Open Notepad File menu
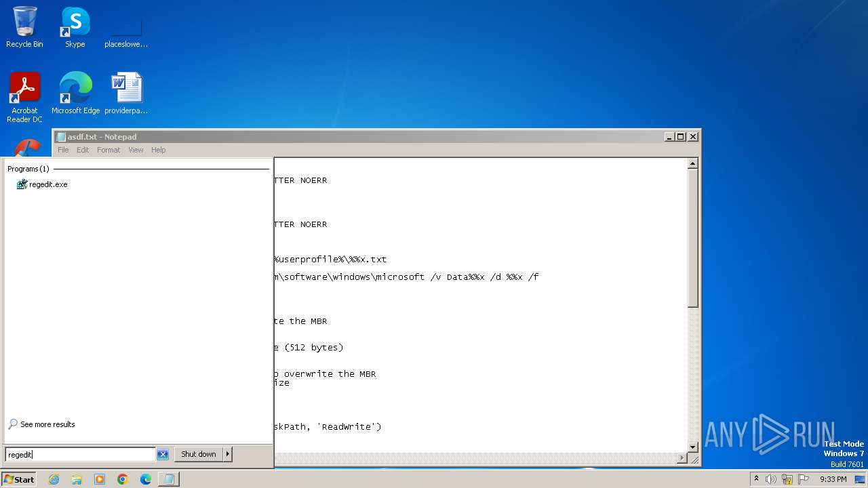 click(x=63, y=150)
